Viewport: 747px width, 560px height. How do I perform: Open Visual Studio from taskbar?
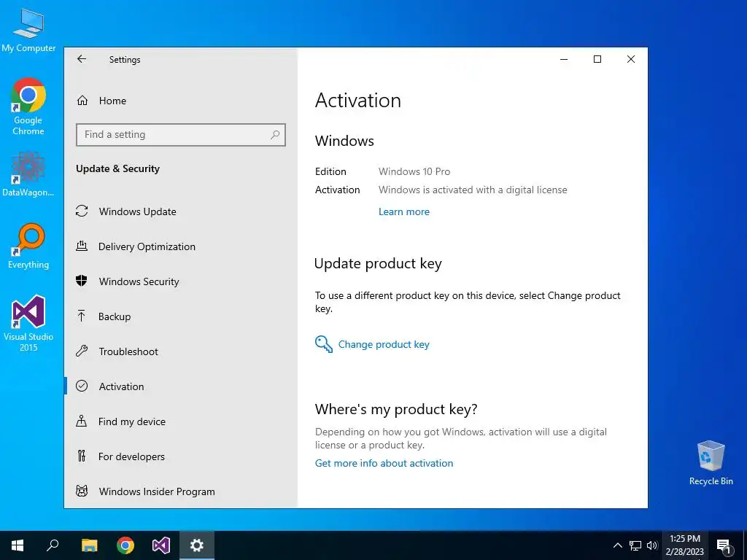[161, 545]
